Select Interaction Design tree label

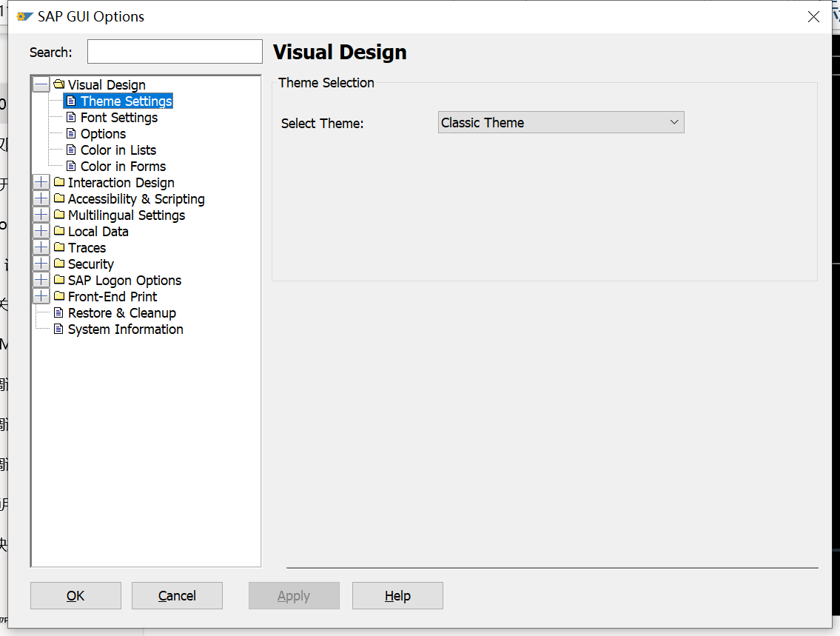pos(121,182)
